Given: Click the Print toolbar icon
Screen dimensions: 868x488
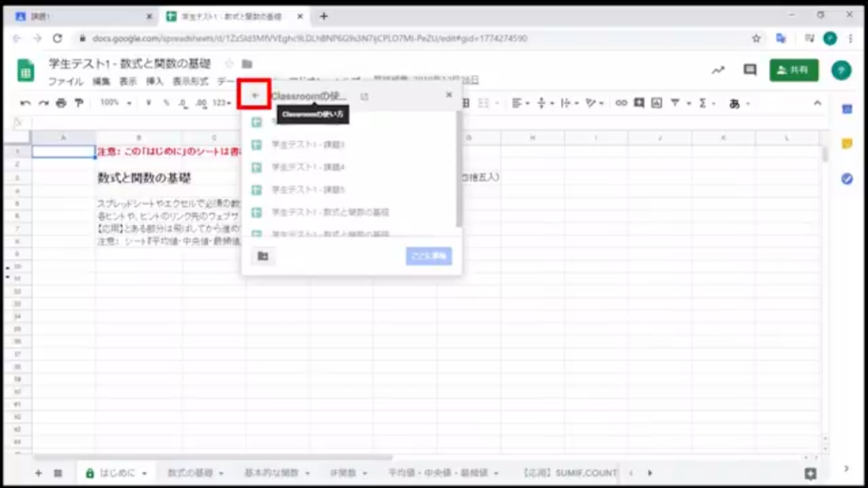Looking at the screenshot, I should (61, 103).
